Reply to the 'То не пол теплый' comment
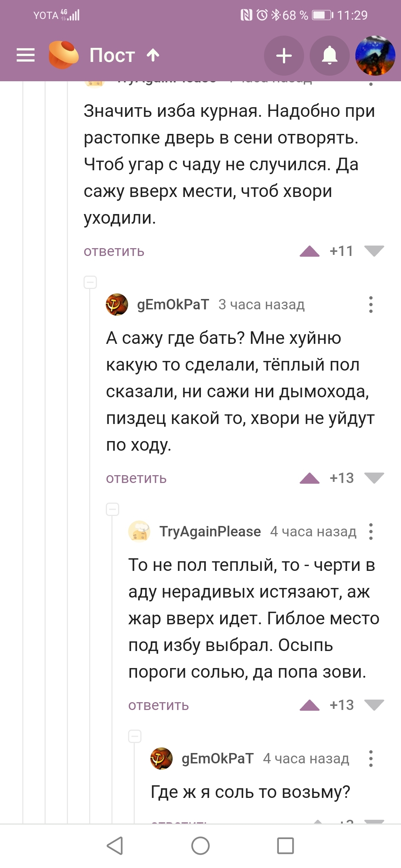401x868 pixels. pyautogui.click(x=159, y=705)
